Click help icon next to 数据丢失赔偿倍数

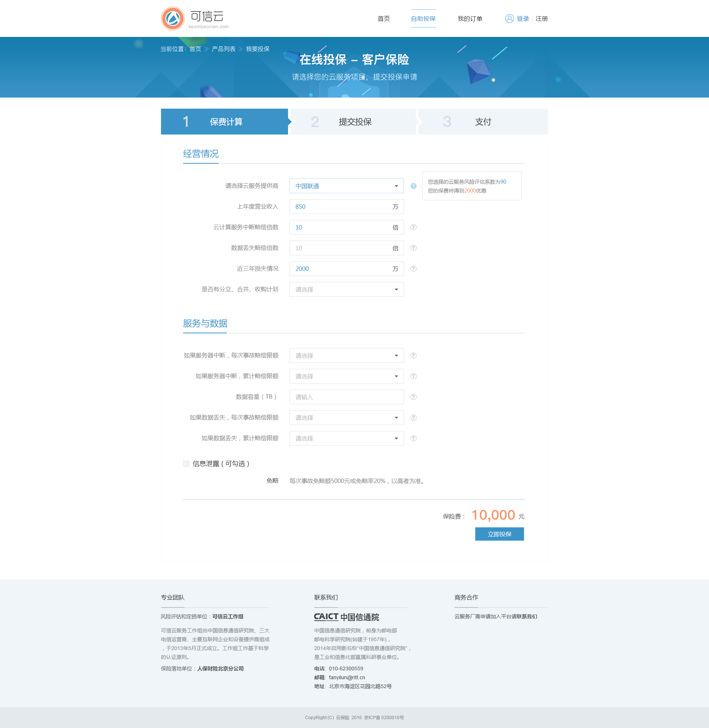(413, 248)
